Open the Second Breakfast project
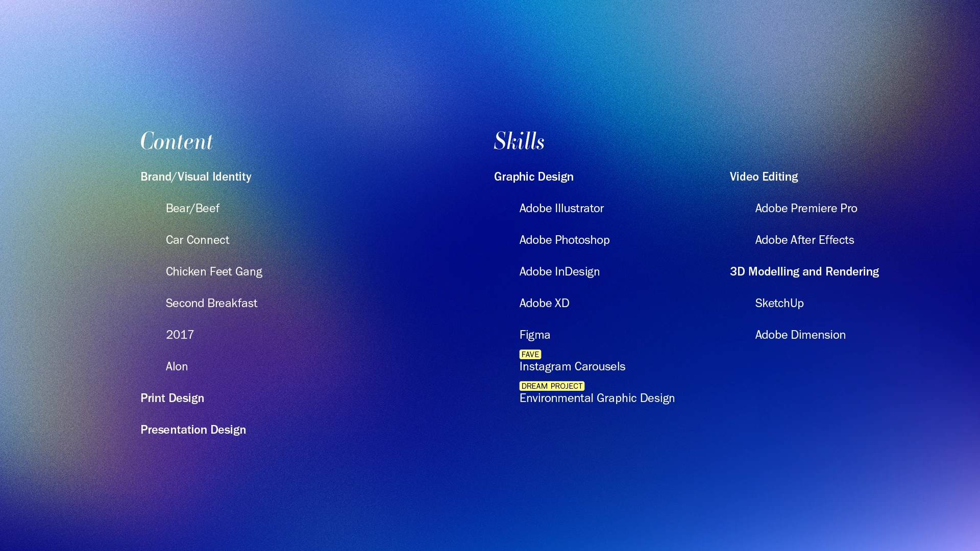 (x=211, y=303)
